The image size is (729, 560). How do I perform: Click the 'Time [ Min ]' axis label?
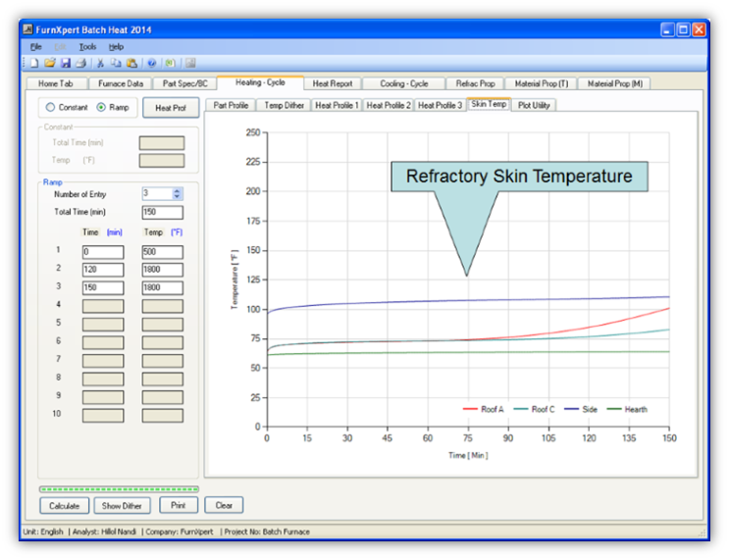pyautogui.click(x=468, y=455)
